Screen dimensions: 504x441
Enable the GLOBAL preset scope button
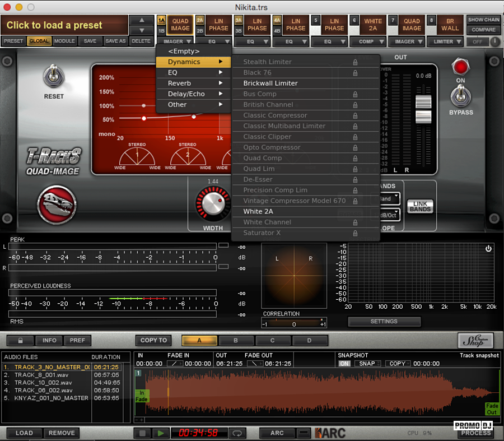pyautogui.click(x=39, y=41)
